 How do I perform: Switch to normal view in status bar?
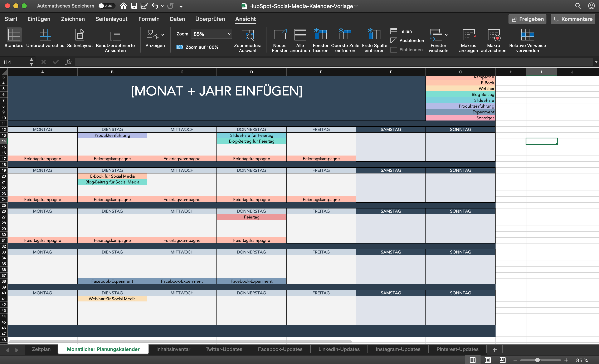click(473, 360)
